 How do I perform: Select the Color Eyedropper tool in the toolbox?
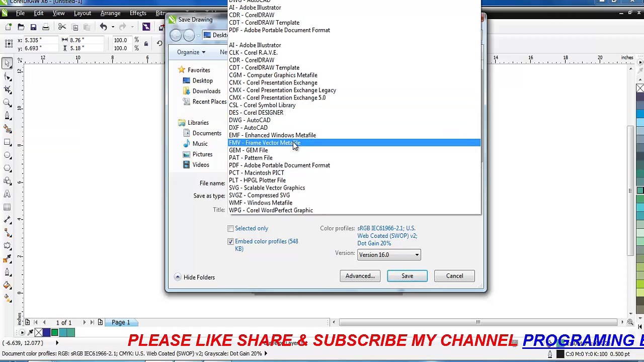pyautogui.click(x=7, y=259)
